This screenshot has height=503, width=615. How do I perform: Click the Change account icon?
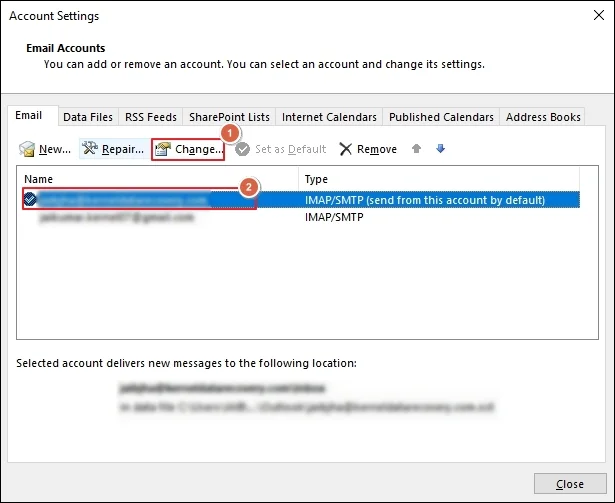163,149
